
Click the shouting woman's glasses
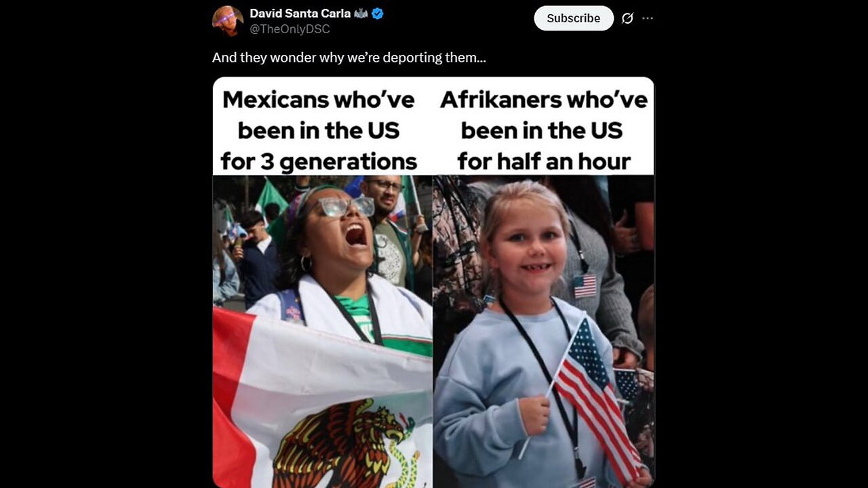click(x=345, y=206)
